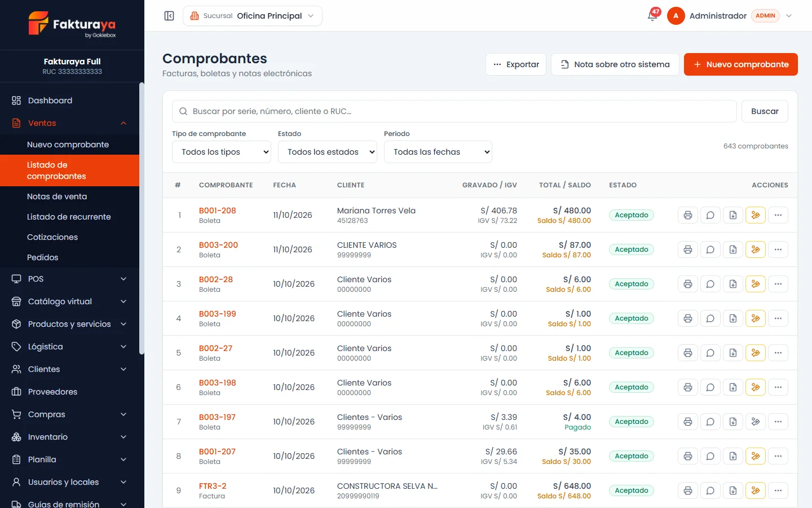
Task: Select Listado de comprobantes menu item
Action: pos(69,170)
